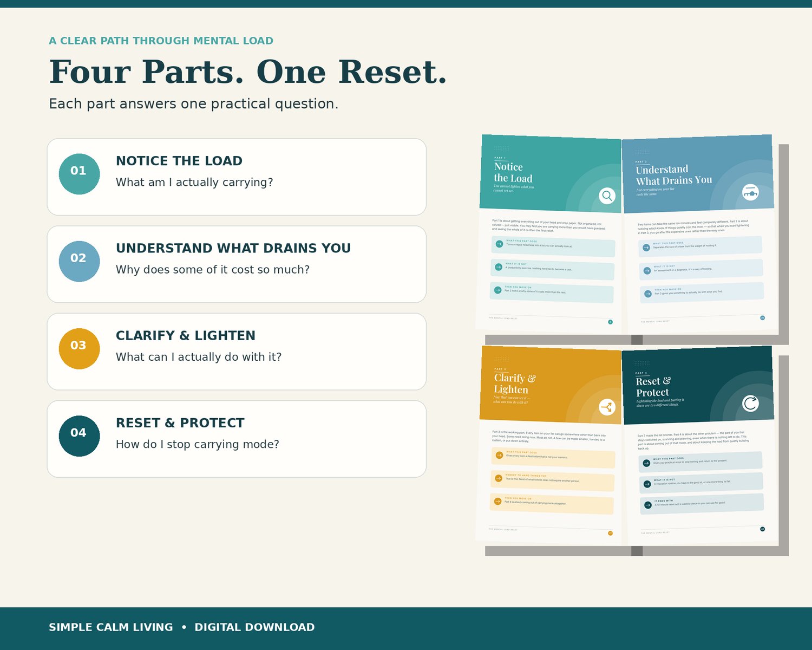The width and height of the screenshot is (812, 650).
Task: Click the dark teal 04 number circle
Action: click(x=79, y=436)
